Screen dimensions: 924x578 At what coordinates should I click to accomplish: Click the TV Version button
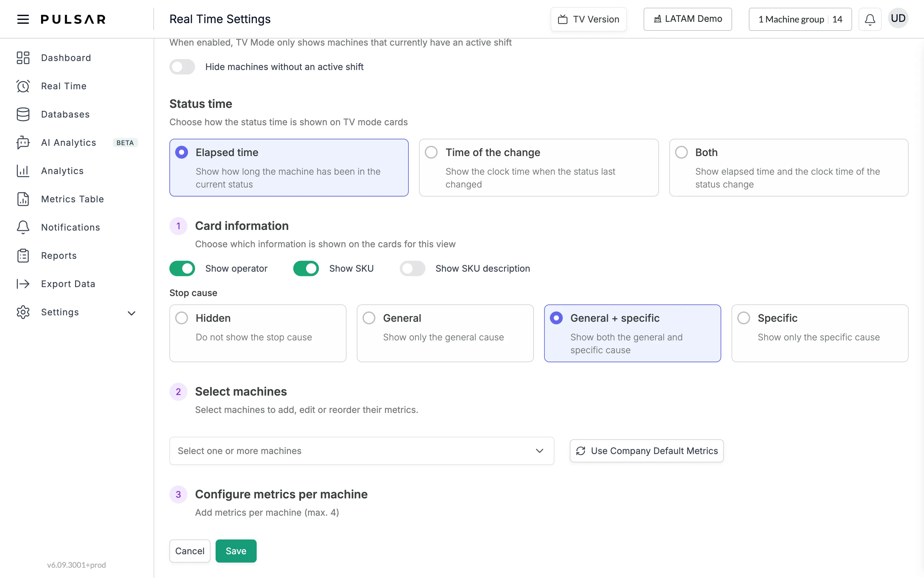pyautogui.click(x=588, y=19)
